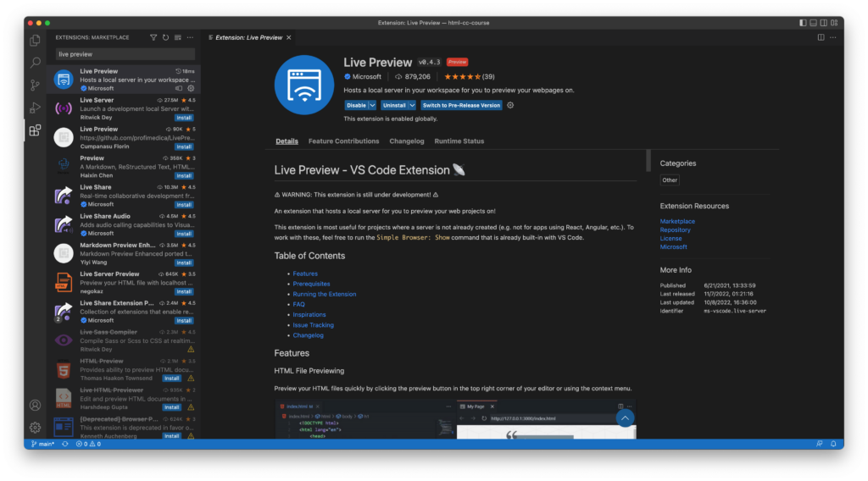Click the feedback icon in status bar

tap(820, 444)
